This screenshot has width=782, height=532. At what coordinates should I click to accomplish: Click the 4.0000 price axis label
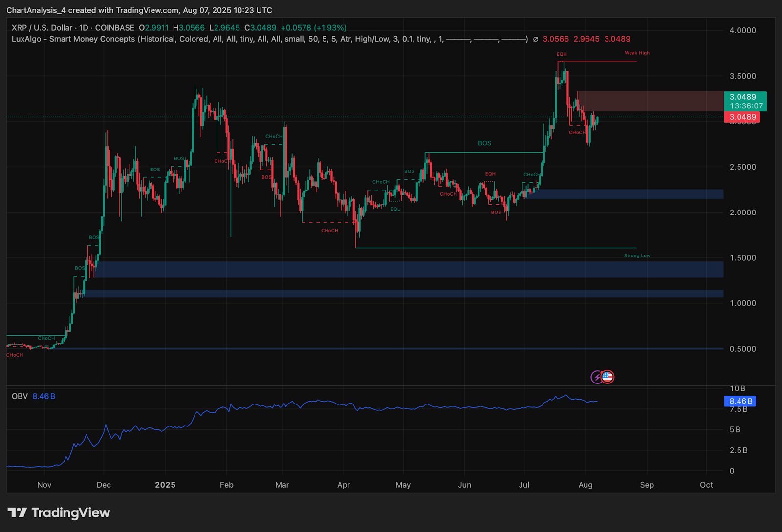point(743,30)
